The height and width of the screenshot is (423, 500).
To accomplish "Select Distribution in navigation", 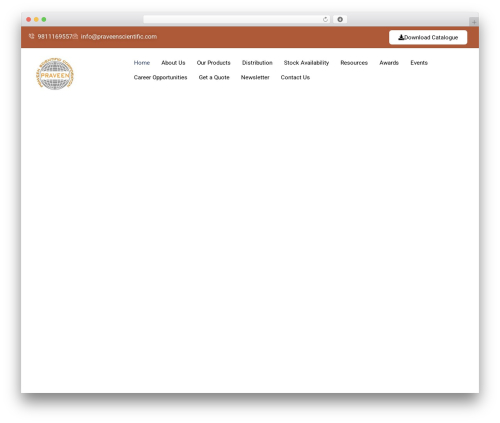I will 257,63.
